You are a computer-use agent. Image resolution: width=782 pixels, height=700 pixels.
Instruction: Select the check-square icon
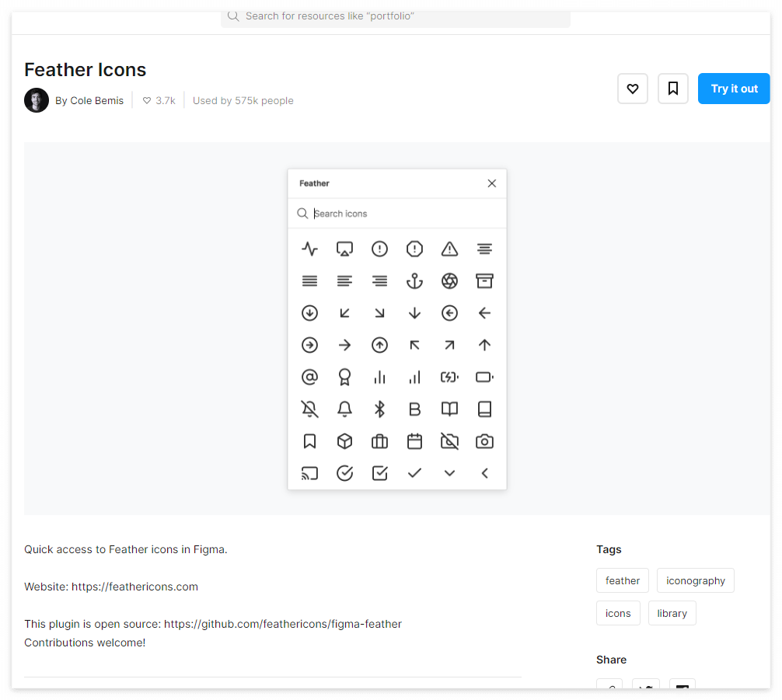tap(379, 473)
